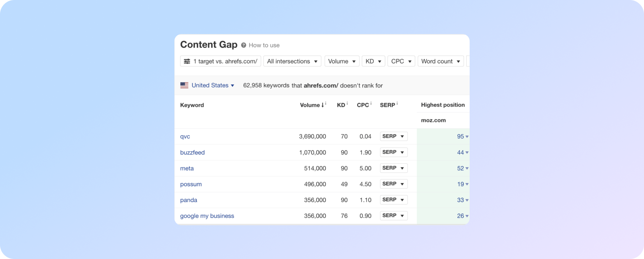The width and height of the screenshot is (644, 259).
Task: Click the CPC column info icon
Action: (x=371, y=103)
